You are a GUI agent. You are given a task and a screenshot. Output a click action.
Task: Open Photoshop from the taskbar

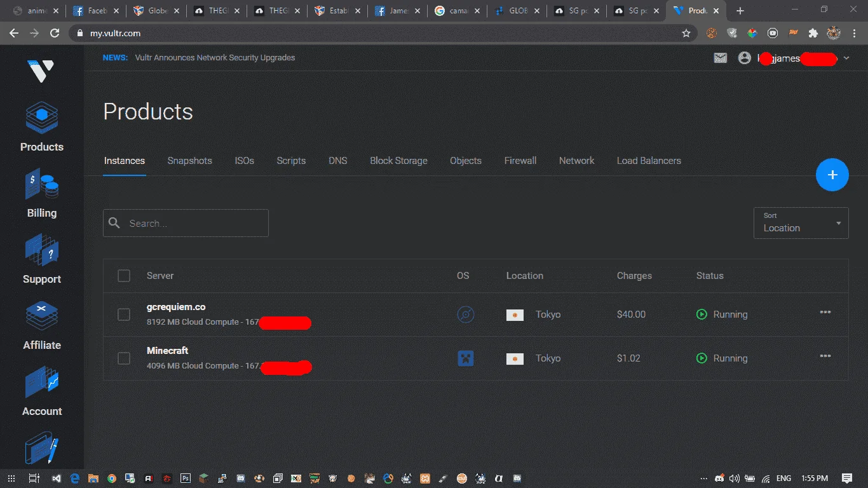tap(186, 478)
